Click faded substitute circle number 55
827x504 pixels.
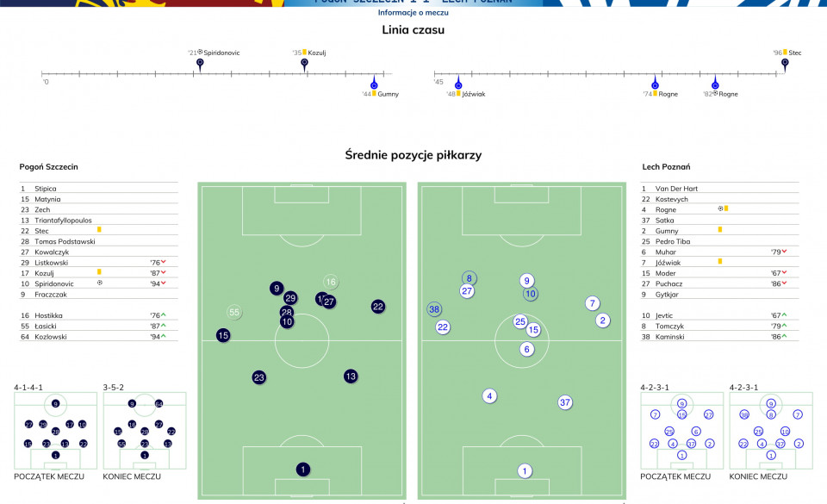234,312
